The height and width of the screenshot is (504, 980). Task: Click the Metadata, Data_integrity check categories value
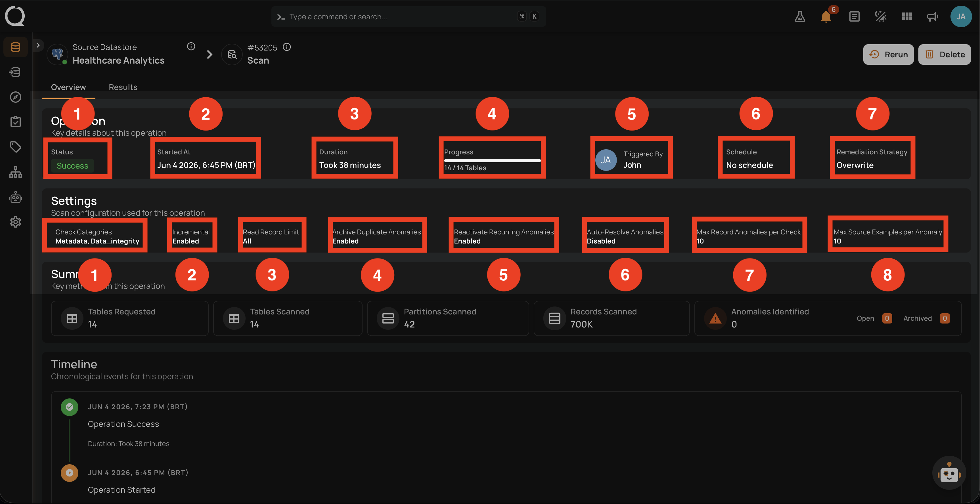click(x=97, y=241)
